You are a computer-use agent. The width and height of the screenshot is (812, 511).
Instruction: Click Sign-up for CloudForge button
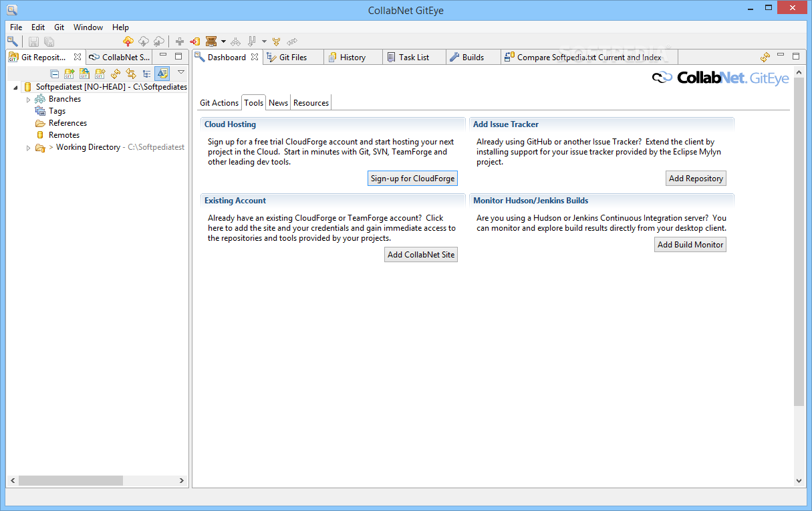point(412,178)
